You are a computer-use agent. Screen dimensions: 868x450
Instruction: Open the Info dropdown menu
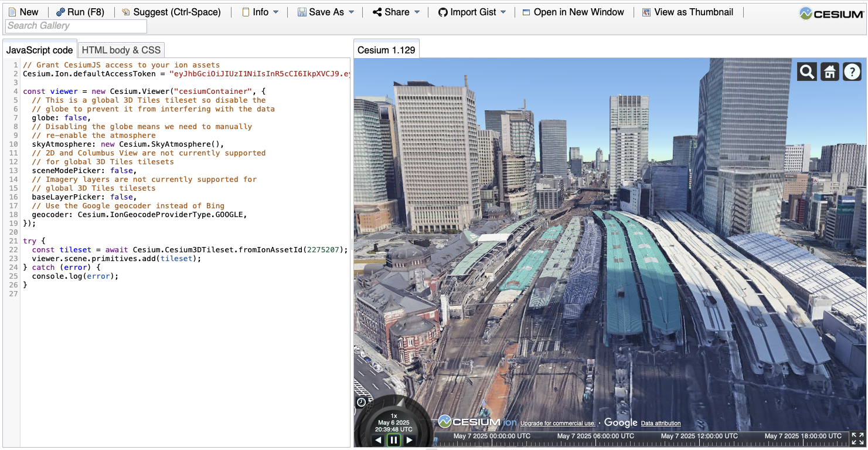click(260, 11)
